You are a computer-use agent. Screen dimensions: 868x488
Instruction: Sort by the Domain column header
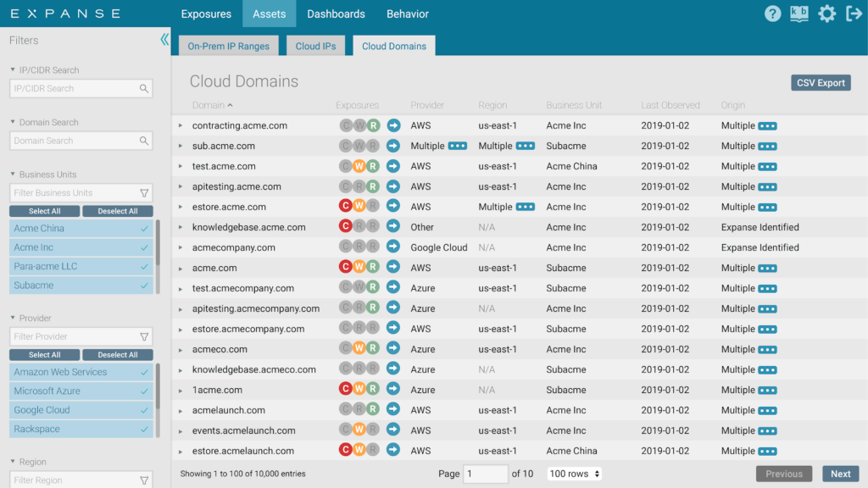click(212, 105)
